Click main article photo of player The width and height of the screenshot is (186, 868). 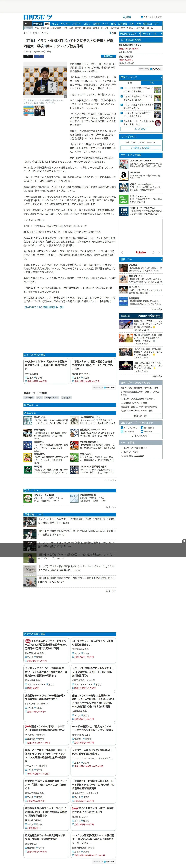coord(45,80)
